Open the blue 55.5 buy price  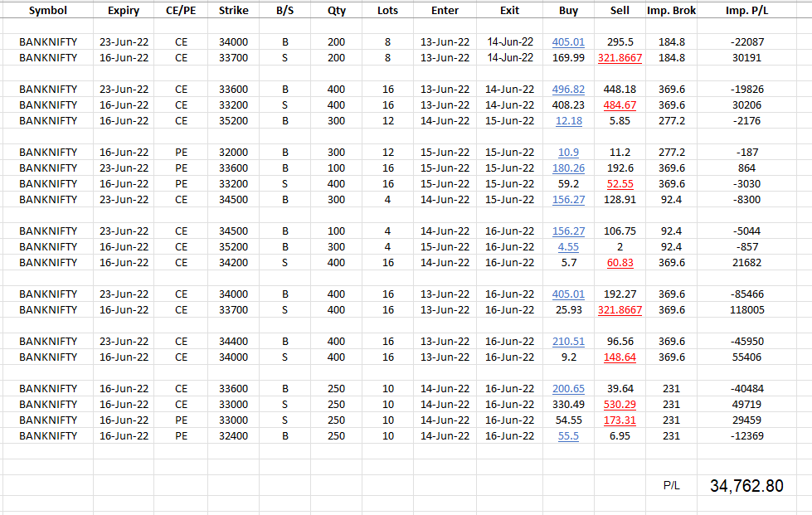tap(568, 436)
